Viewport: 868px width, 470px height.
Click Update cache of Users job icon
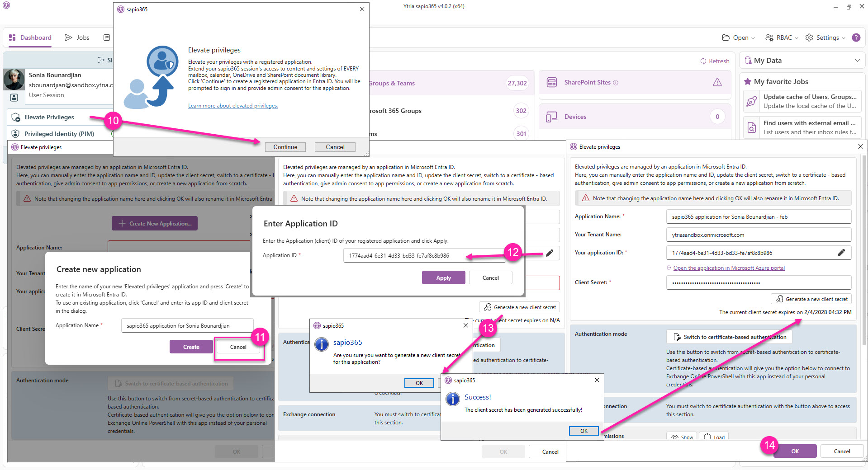[x=752, y=101]
